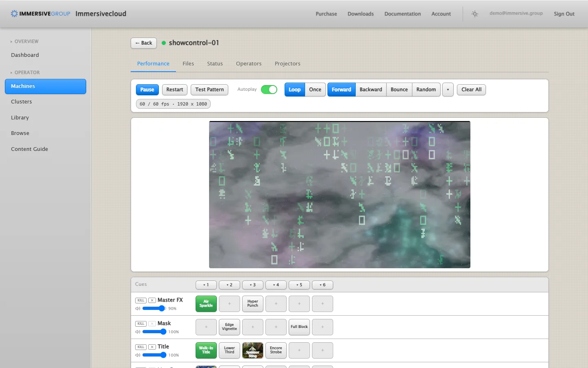The image size is (588, 368).
Task: Open the Projectors tab
Action: tap(287, 64)
